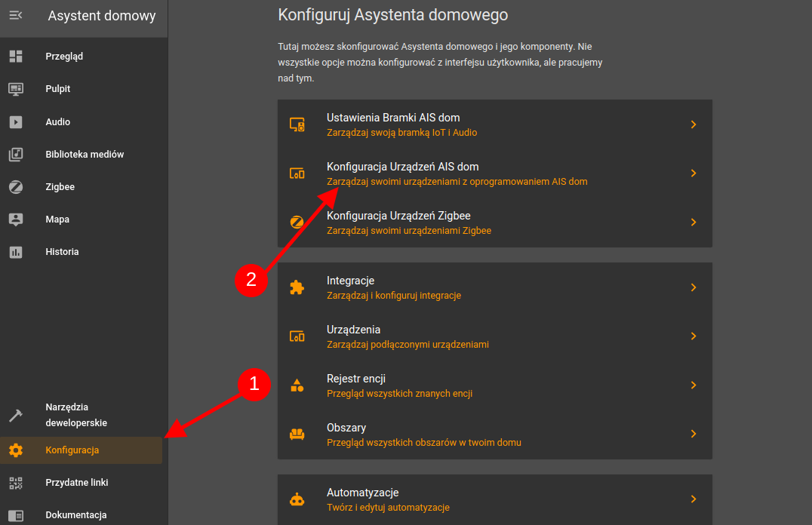The image size is (812, 525).
Task: Click 'Twórz i edytuj automatyzacje' subtitle
Action: (388, 508)
